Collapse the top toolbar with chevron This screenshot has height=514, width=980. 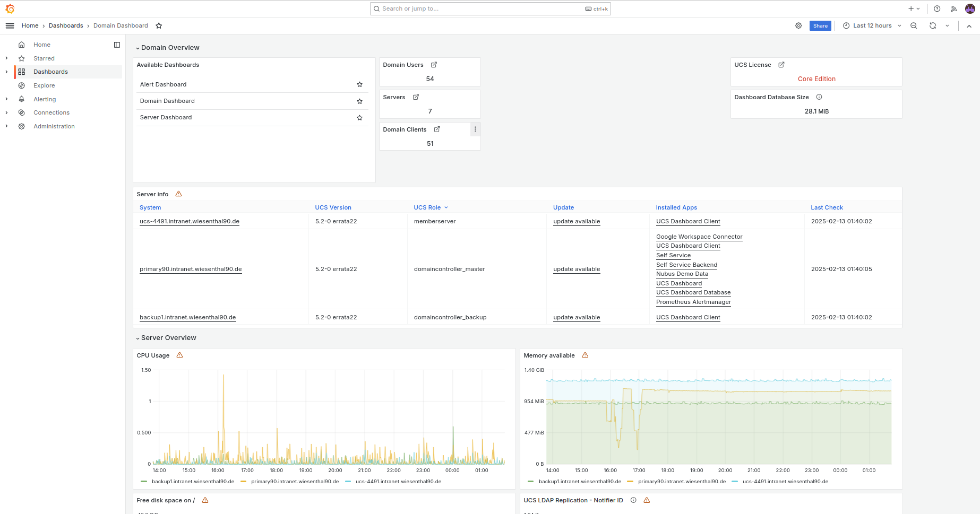click(969, 25)
